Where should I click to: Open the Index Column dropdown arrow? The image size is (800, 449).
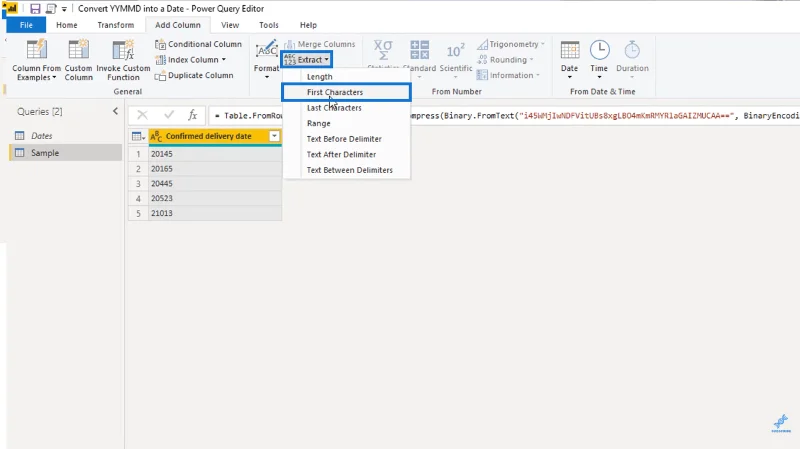(x=223, y=60)
